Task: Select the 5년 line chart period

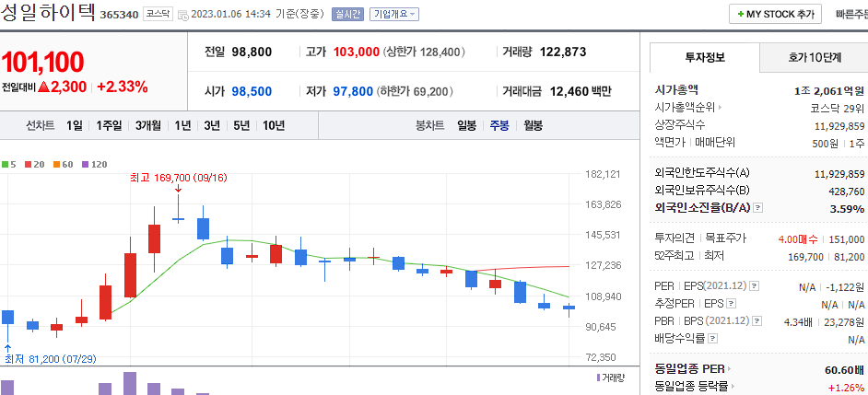Action: pos(241,125)
